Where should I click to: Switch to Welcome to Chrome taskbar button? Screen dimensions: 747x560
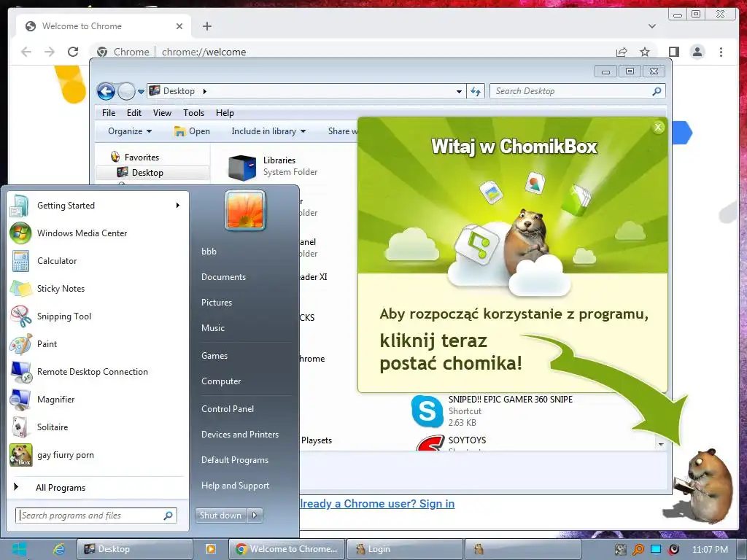click(x=287, y=549)
